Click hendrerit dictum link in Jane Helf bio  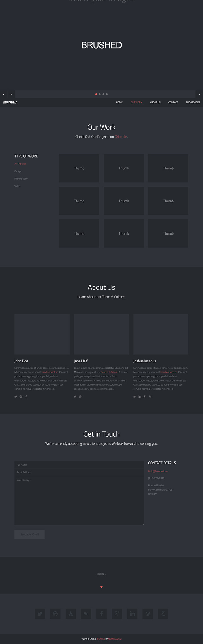tap(109, 372)
